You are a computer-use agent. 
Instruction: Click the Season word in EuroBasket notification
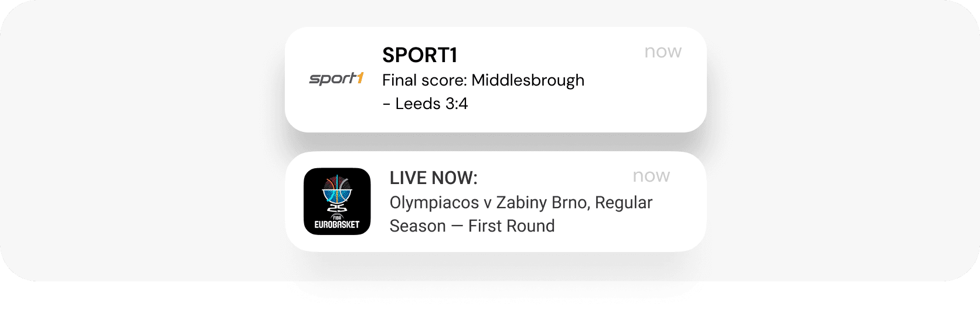pyautogui.click(x=417, y=226)
